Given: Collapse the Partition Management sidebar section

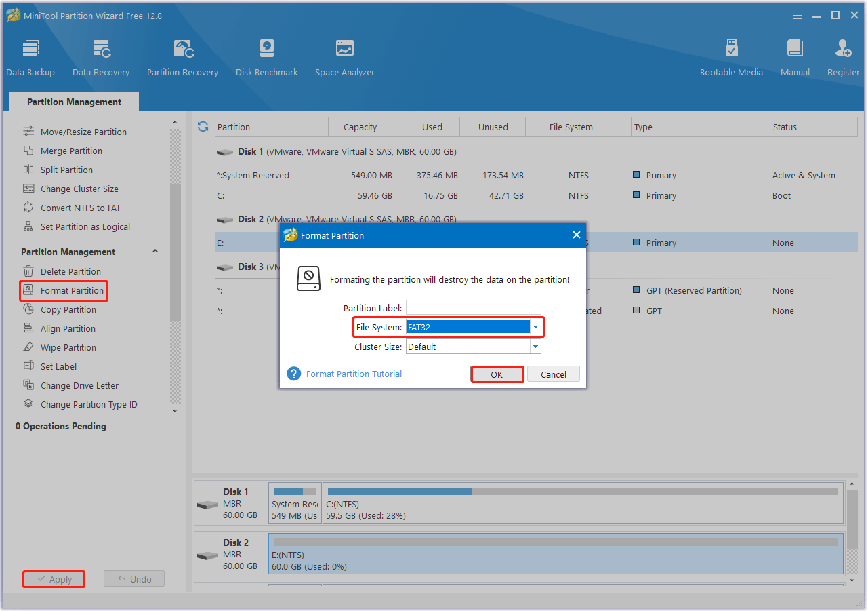Looking at the screenshot, I should click(x=154, y=252).
